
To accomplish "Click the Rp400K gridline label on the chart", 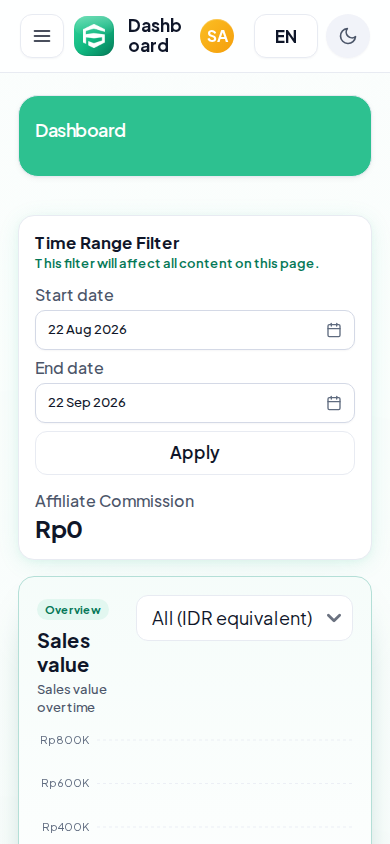I will [66, 827].
